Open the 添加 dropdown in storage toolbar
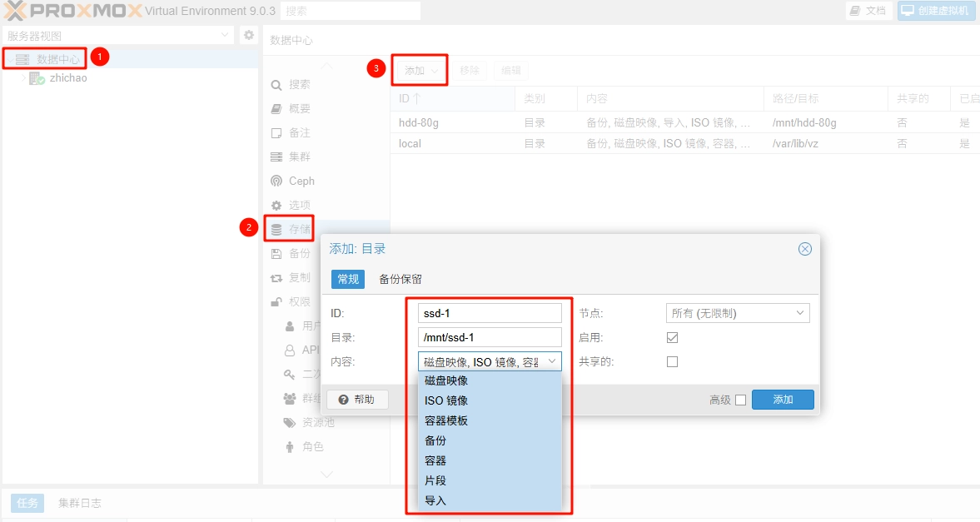The width and height of the screenshot is (980, 522). coord(420,71)
